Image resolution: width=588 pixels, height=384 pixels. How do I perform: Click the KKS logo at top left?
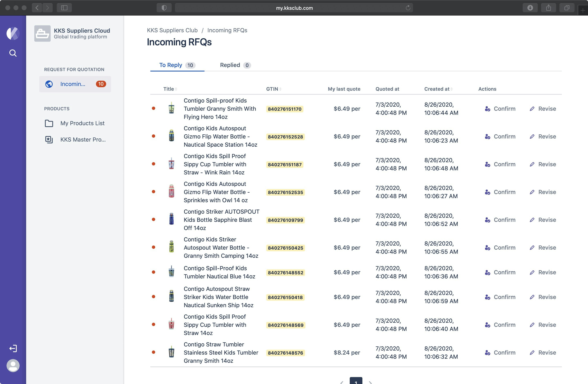pyautogui.click(x=13, y=33)
